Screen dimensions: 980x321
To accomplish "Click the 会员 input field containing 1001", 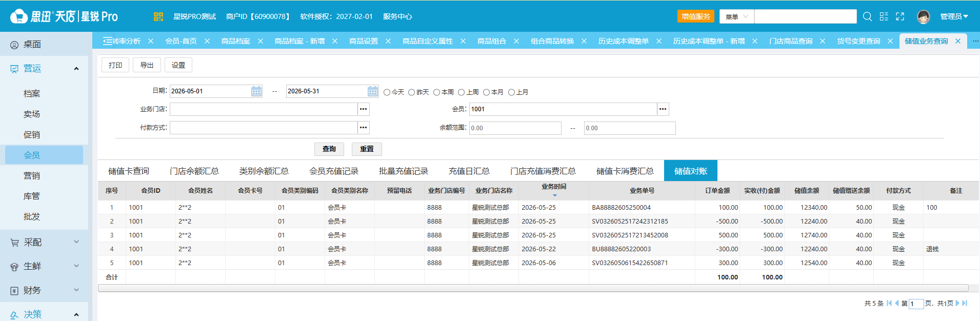I will point(563,109).
